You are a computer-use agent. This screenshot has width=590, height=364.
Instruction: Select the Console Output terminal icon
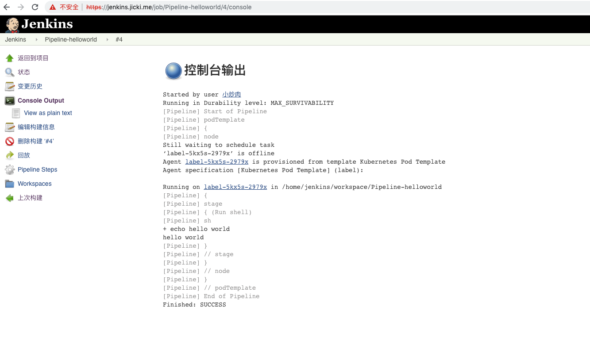[x=9, y=100]
